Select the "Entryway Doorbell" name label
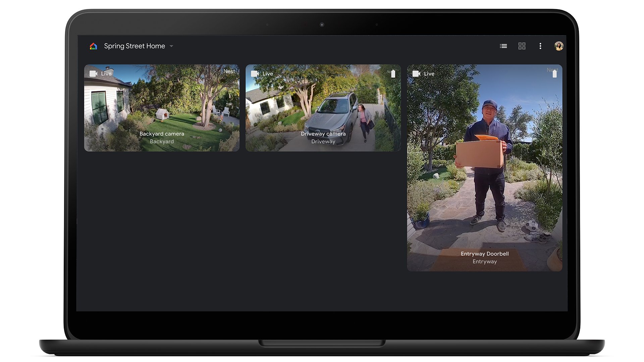Image resolution: width=644 pixels, height=362 pixels. (484, 254)
